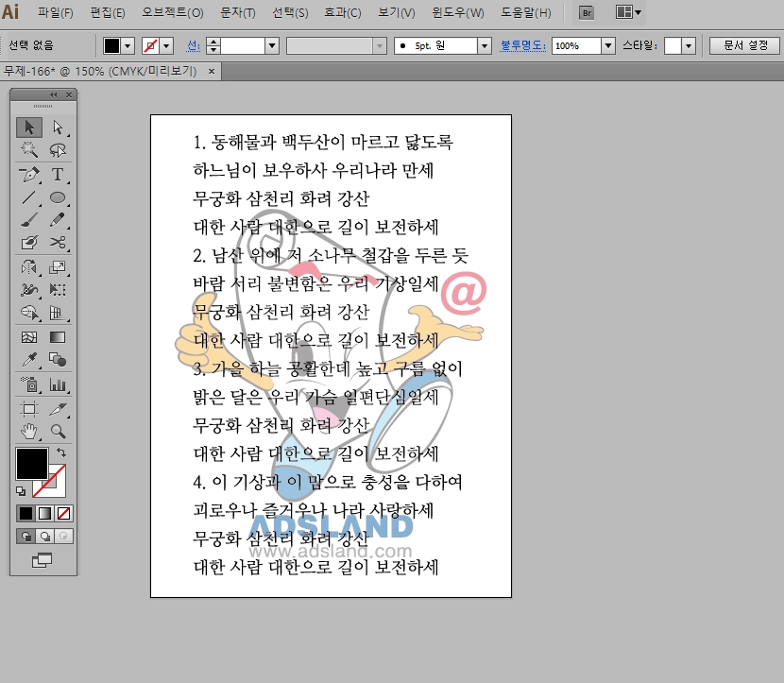
Task: Pick the Eyedropper tool
Action: coord(29,360)
